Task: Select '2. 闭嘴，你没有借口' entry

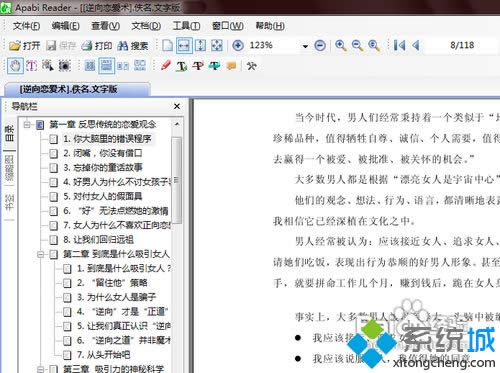Action: click(x=103, y=153)
